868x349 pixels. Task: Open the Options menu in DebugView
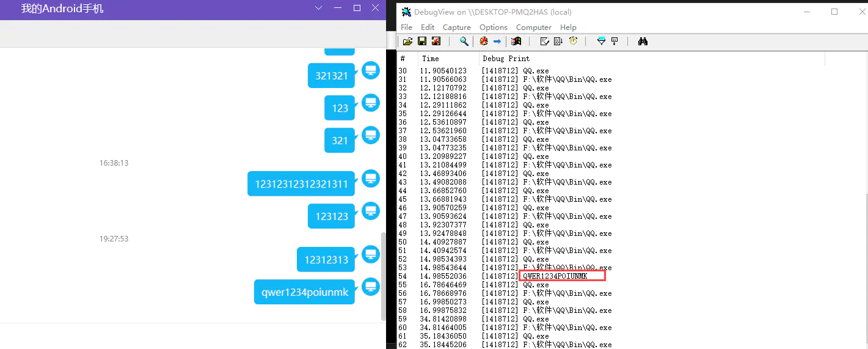(494, 28)
